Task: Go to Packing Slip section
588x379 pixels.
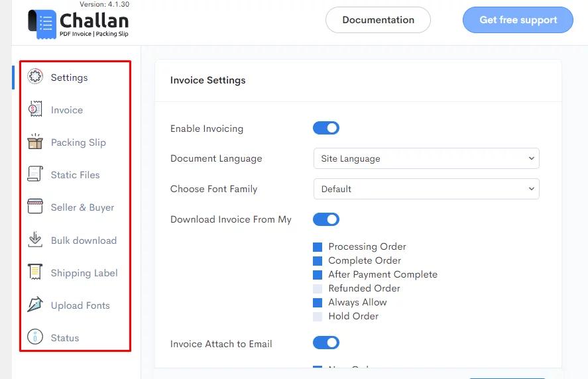Action: point(78,143)
